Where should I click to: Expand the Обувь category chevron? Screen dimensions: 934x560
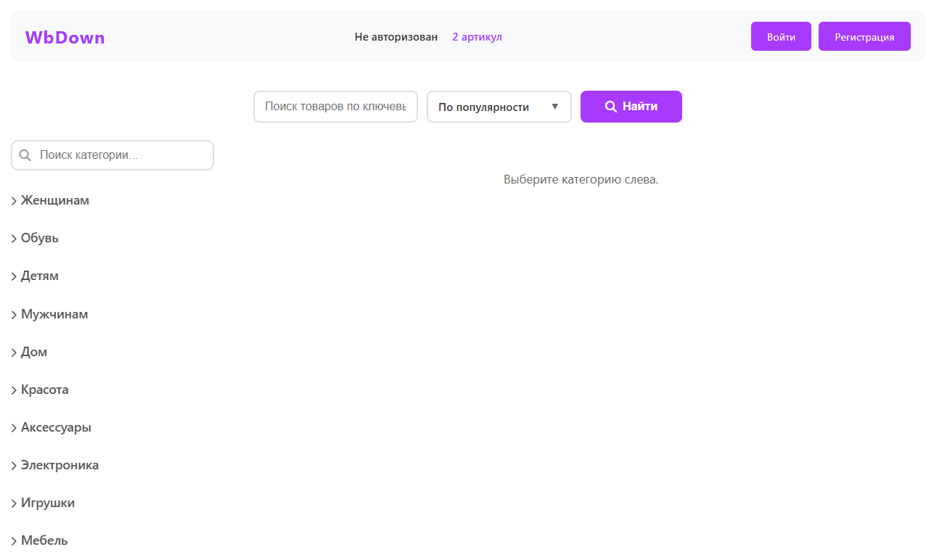click(14, 239)
